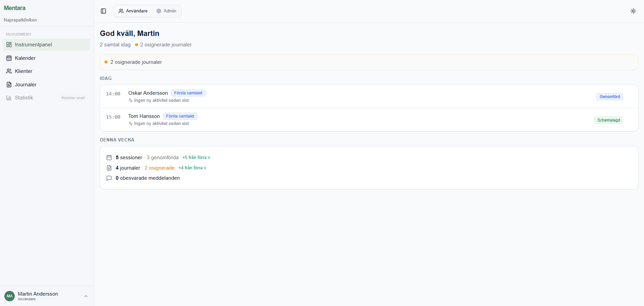This screenshot has height=306, width=644.
Task: Switch to the Admin tab
Action: point(166,11)
